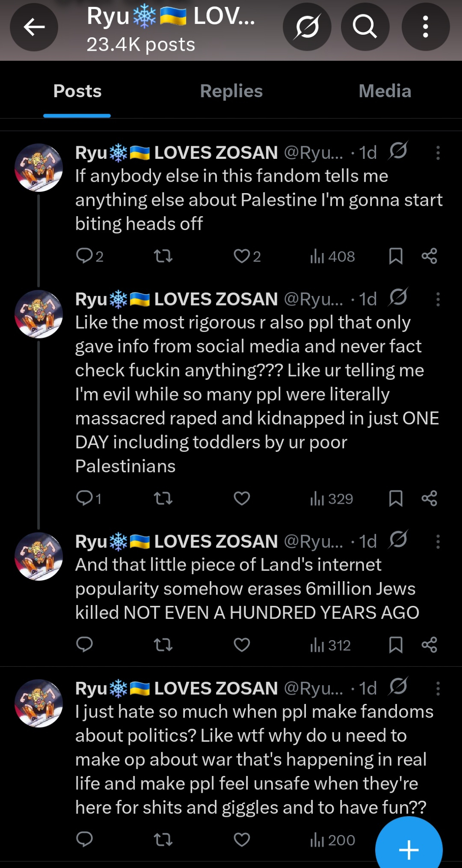
Task: Open the @Ryu... handle on first post
Action: point(313,153)
